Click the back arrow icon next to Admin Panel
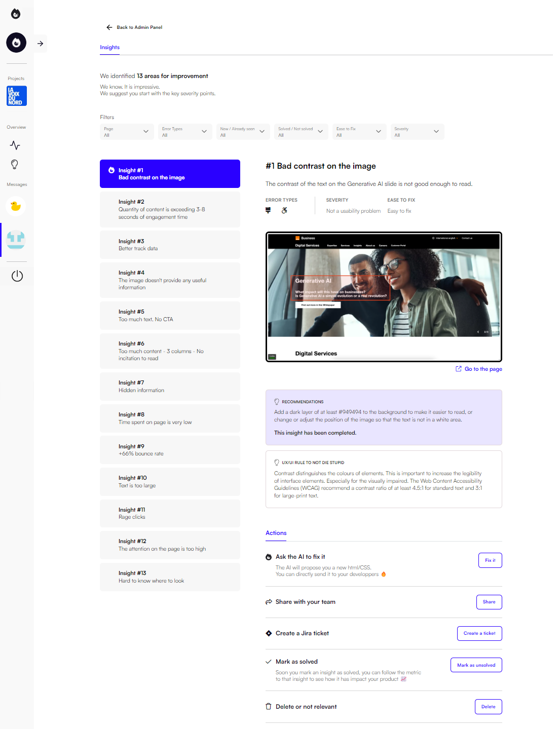The height and width of the screenshot is (729, 560). [x=109, y=27]
